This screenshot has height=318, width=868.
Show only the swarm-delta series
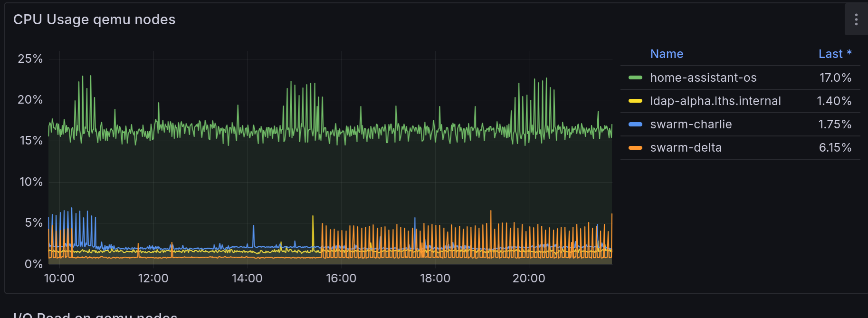pos(686,148)
